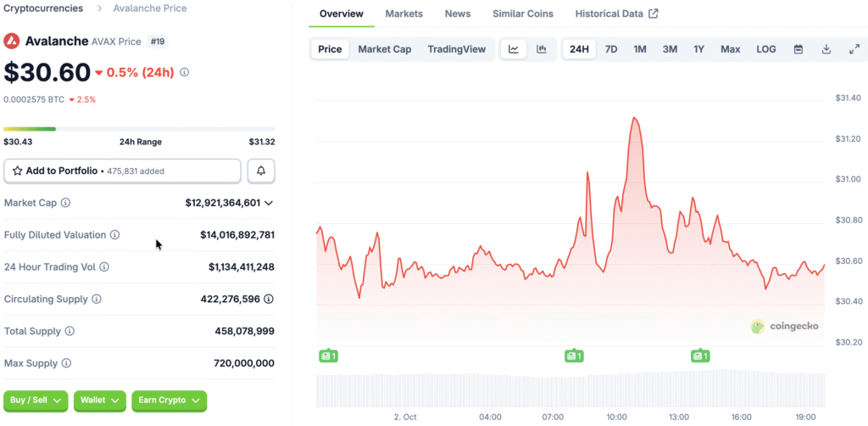Select the line chart view icon
This screenshot has width=868, height=426.
[514, 49]
